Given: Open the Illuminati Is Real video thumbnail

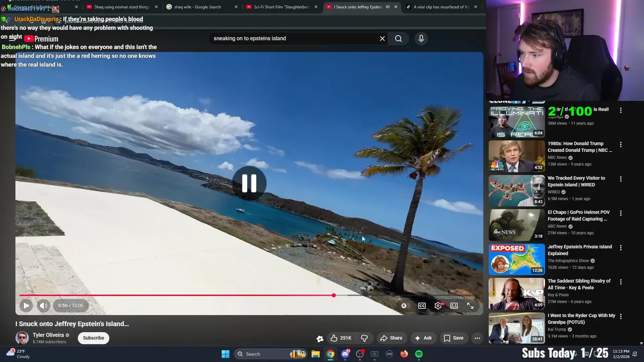Looking at the screenshot, I should 517,121.
